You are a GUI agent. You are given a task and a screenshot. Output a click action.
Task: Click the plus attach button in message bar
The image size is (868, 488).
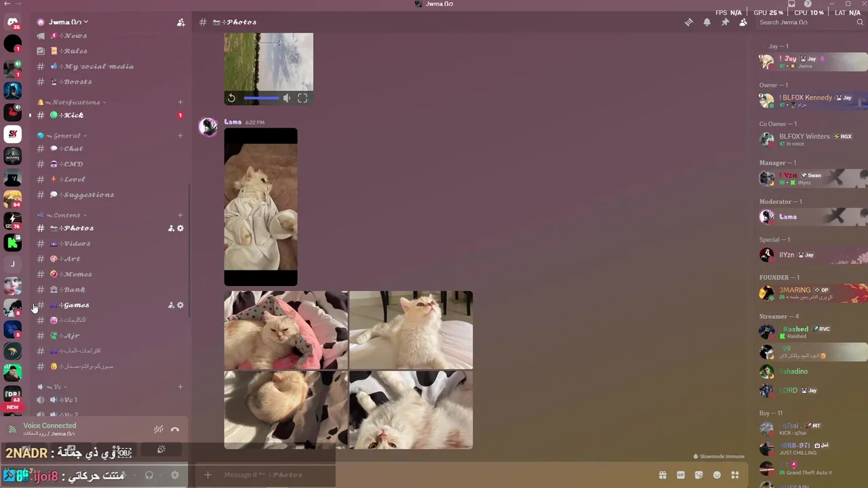coord(208,475)
